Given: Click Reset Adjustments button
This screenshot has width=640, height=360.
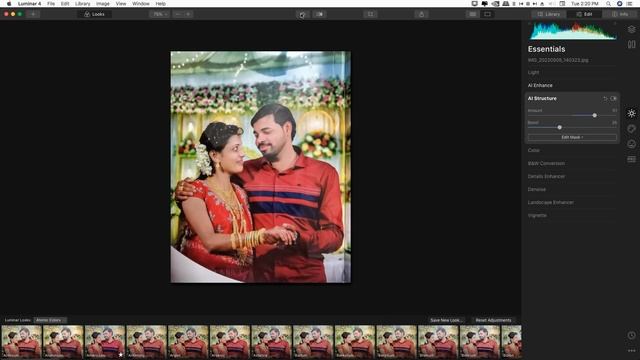Looking at the screenshot, I should 493,320.
